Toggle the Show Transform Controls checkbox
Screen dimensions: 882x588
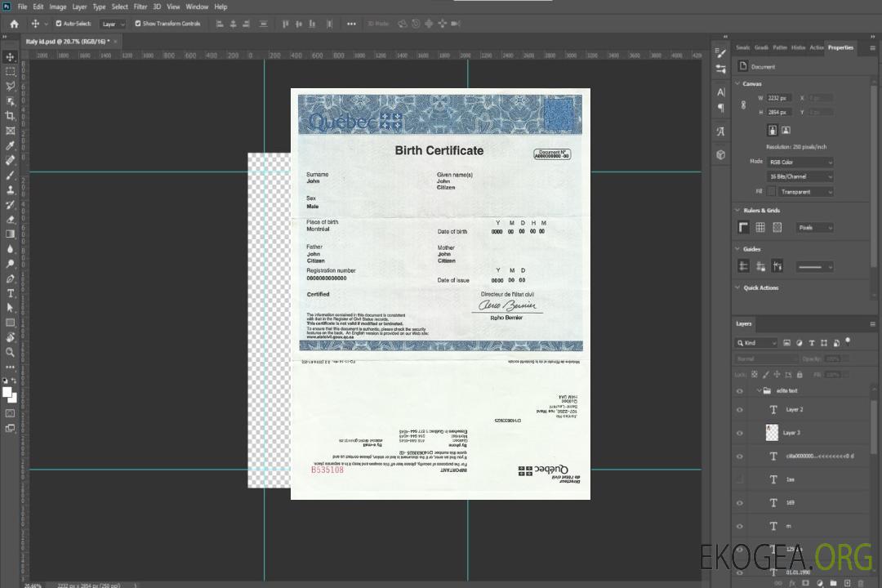(x=138, y=24)
